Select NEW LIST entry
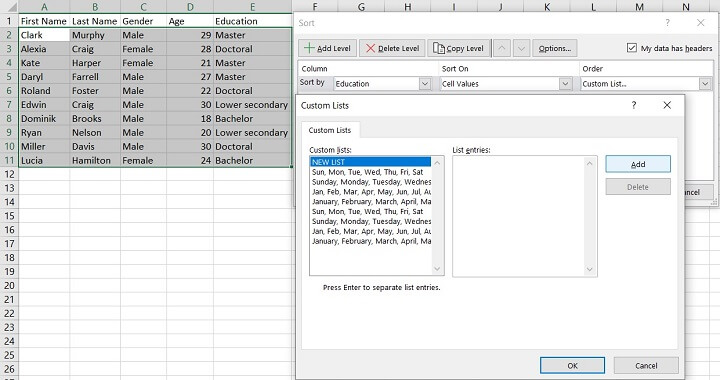720x380 pixels. 371,162
